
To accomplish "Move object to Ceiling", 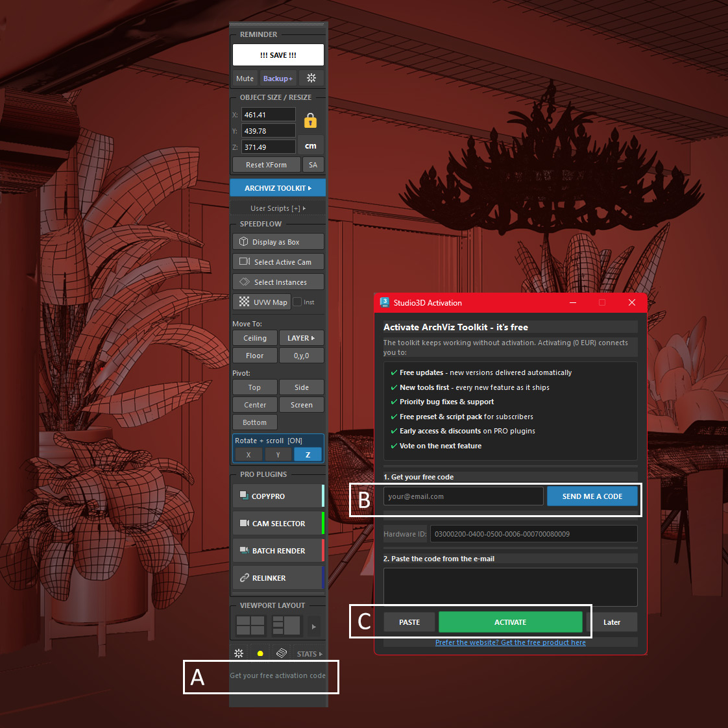I will pos(255,338).
